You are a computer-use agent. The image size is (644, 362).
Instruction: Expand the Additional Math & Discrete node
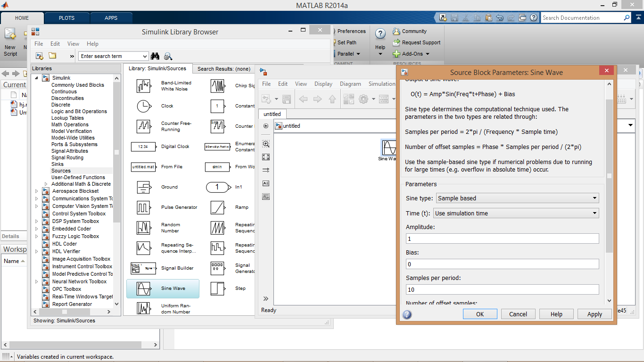[46, 184]
